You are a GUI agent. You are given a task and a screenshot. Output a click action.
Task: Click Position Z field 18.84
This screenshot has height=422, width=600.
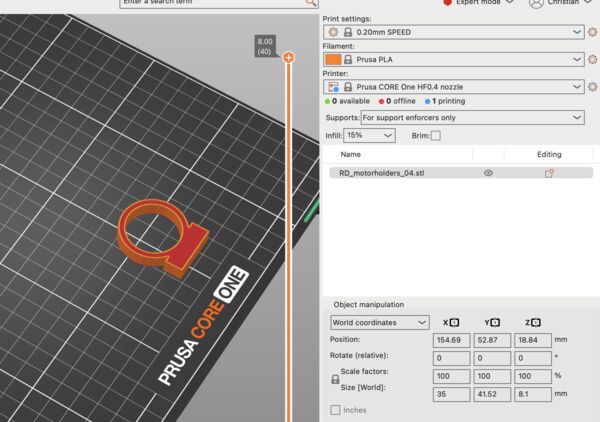533,340
